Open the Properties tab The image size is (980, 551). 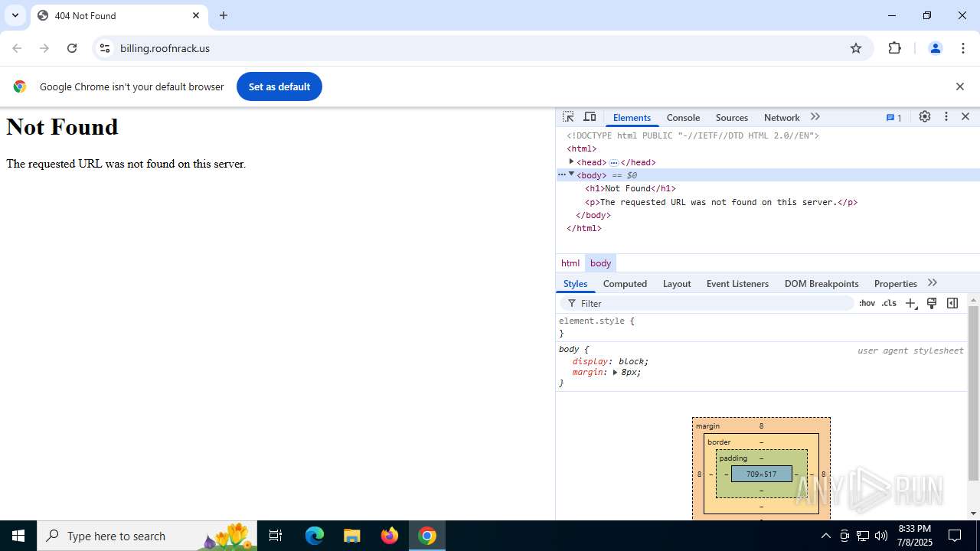point(896,284)
